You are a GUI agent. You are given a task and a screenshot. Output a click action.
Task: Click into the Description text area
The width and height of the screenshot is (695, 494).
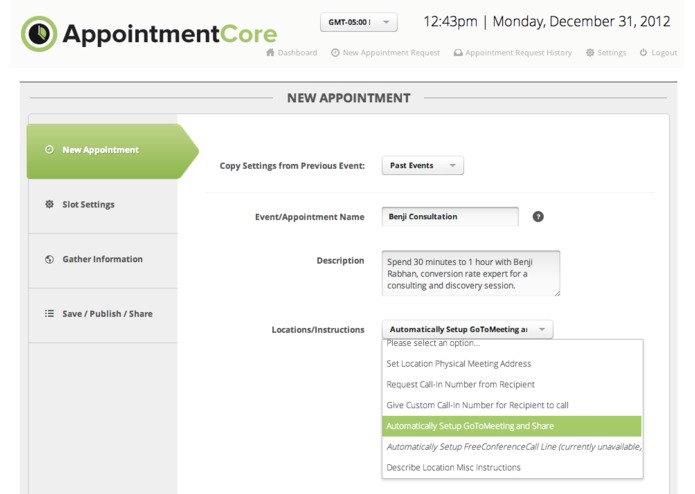click(x=471, y=273)
